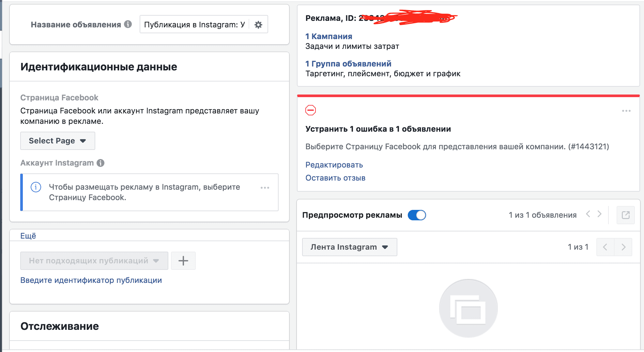Click info icon next to Аккаунт Instagram
Screen dimensions: 644x352
point(100,163)
